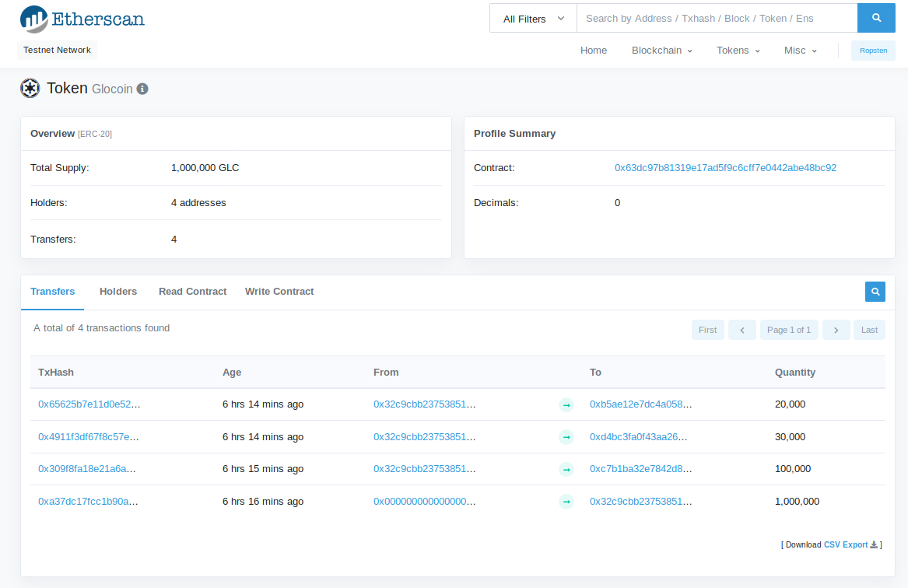Viewport: 908px width, 588px height.
Task: Click the TxHash column header
Action: 55,373
